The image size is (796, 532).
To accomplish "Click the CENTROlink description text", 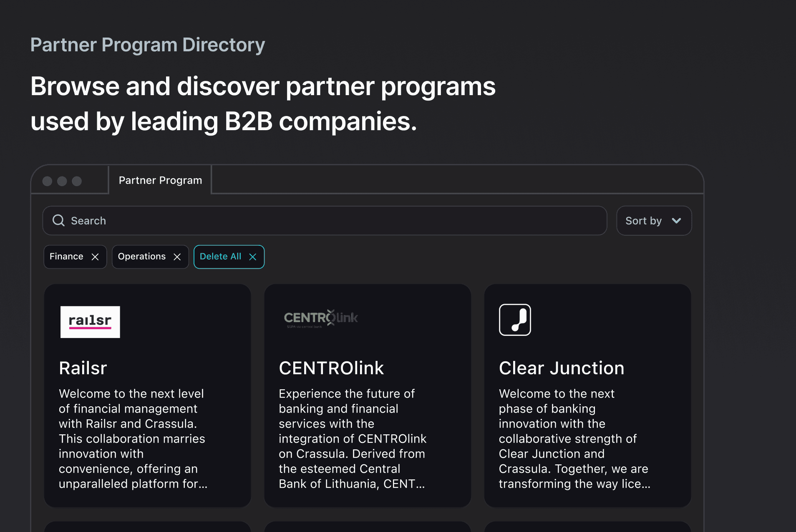I will tap(353, 439).
